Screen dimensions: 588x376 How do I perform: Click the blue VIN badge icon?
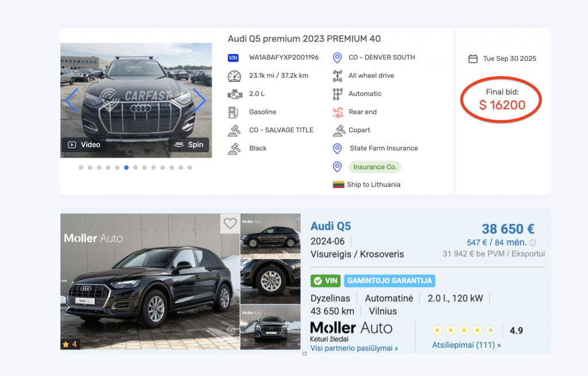click(x=233, y=57)
